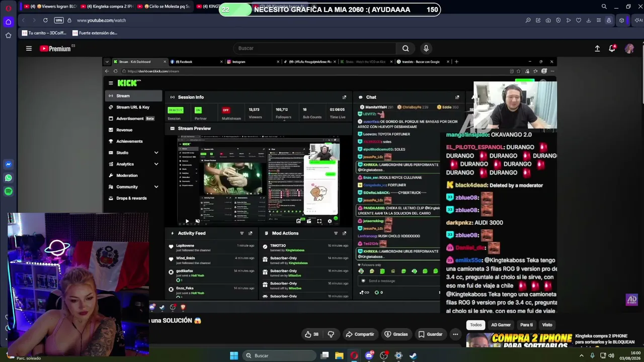Open Activity Feed filter menu
Image resolution: width=644 pixels, height=362 pixels.
point(242,233)
